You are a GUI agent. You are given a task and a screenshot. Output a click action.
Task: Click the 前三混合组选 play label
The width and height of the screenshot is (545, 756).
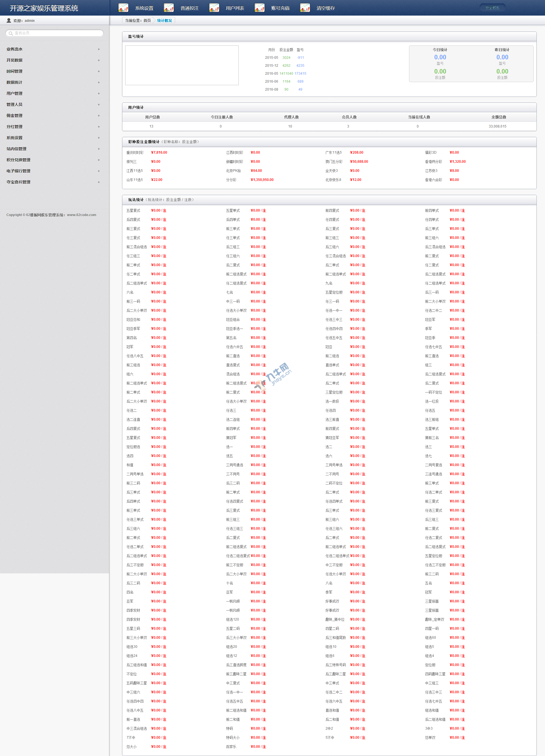(137, 247)
